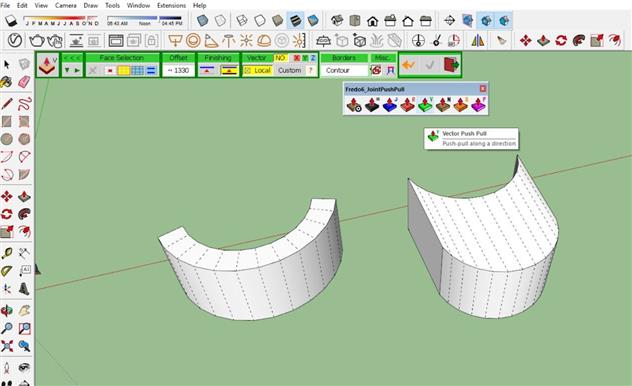Open the Borders Contour selector
The width and height of the screenshot is (632, 386).
click(x=344, y=70)
